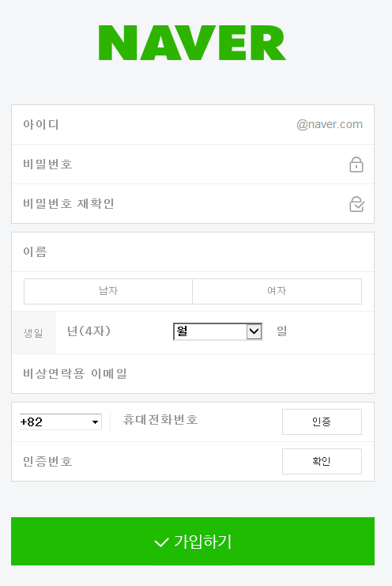Submit form with 가입하기 button
The image size is (392, 586).
click(193, 541)
